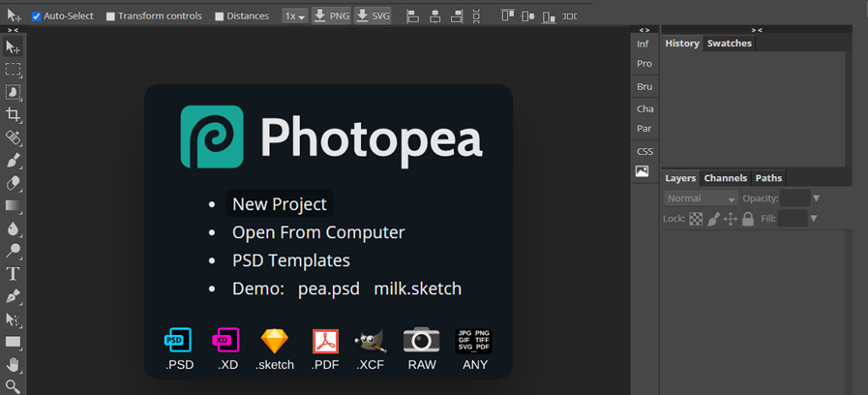Screen dimensions: 868x395
Task: Select the Lasso selection tool
Action: pyautogui.click(x=13, y=92)
